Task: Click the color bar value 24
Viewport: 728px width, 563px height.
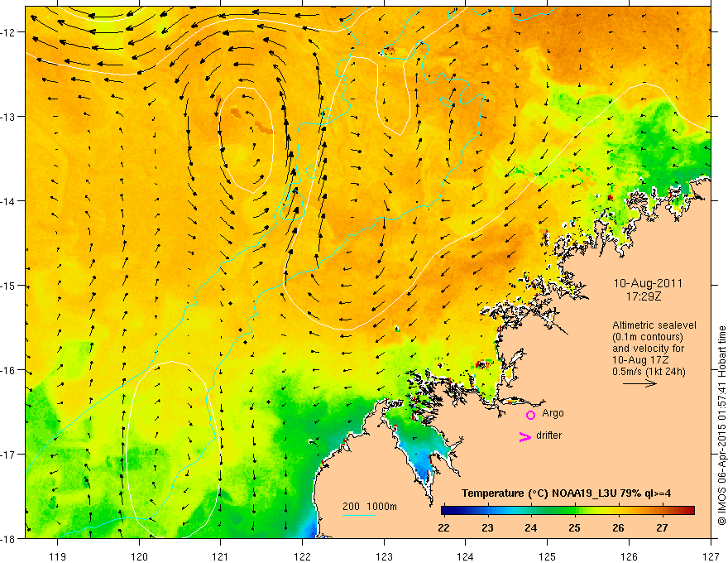Action: (530, 528)
